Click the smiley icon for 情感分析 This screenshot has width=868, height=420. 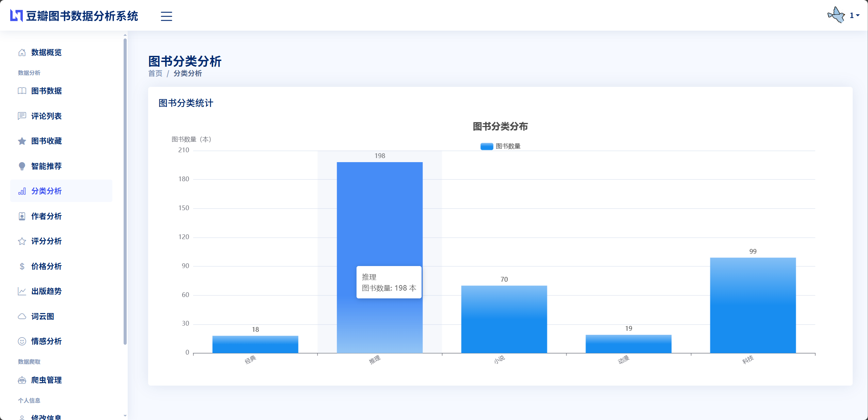pos(22,341)
